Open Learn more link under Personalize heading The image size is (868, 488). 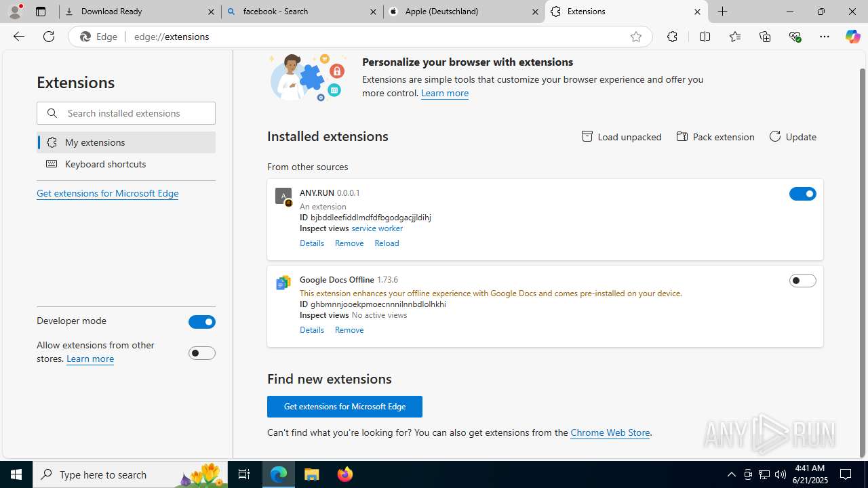(445, 93)
